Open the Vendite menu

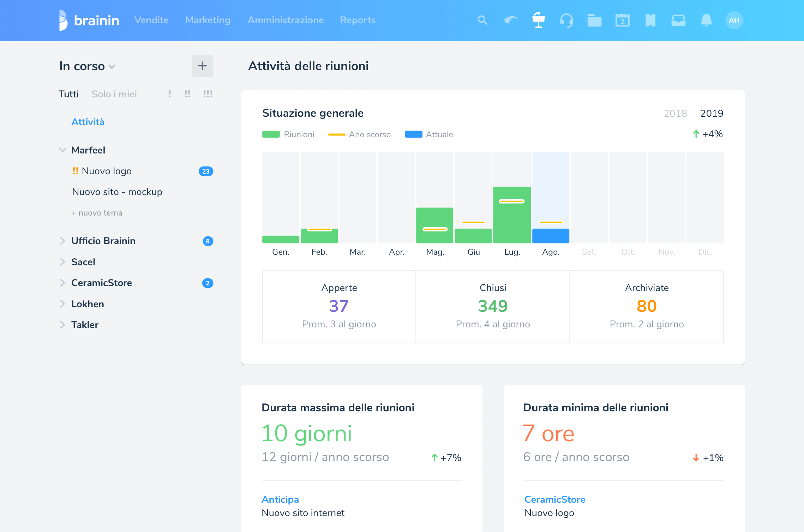(151, 20)
